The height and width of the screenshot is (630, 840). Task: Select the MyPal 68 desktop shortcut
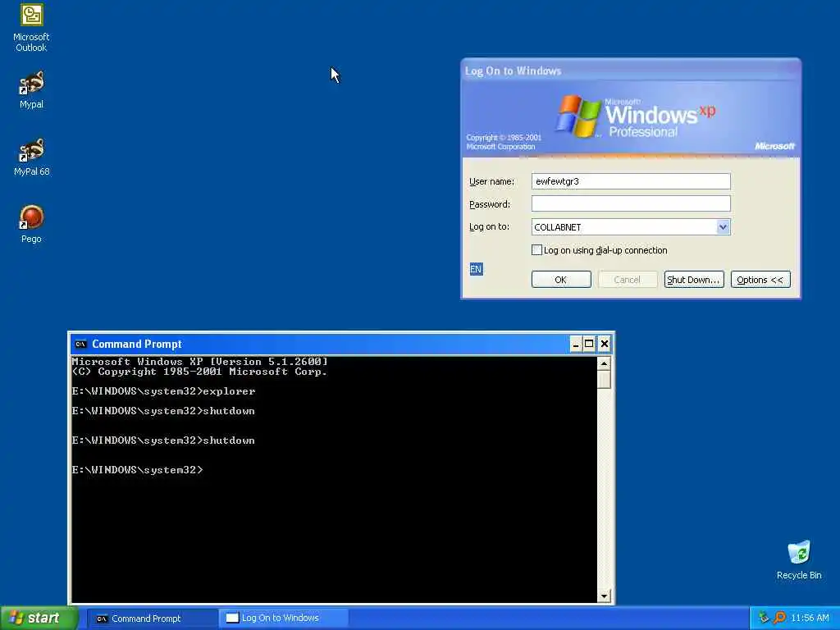click(32, 157)
